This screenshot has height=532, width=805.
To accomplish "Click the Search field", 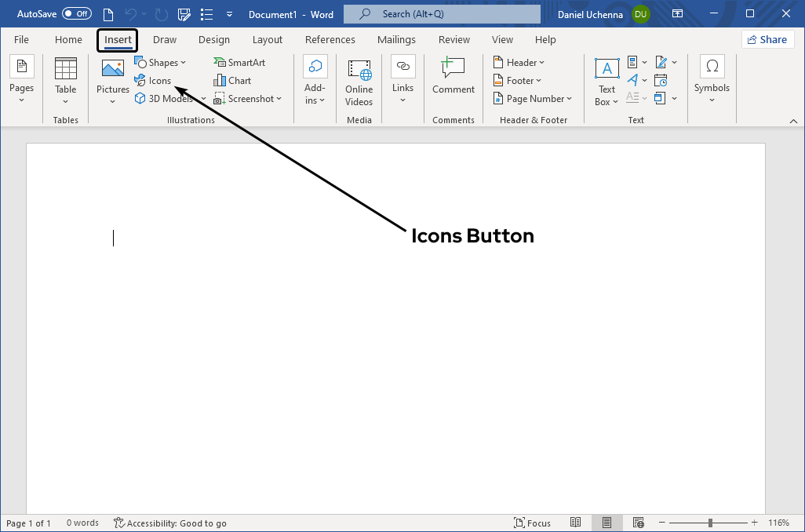I will point(441,13).
